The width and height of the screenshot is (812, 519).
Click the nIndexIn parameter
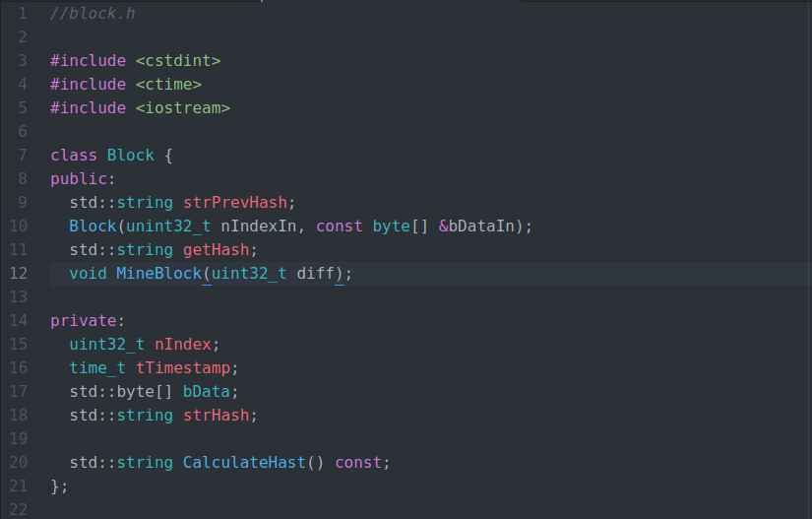pyautogui.click(x=259, y=226)
